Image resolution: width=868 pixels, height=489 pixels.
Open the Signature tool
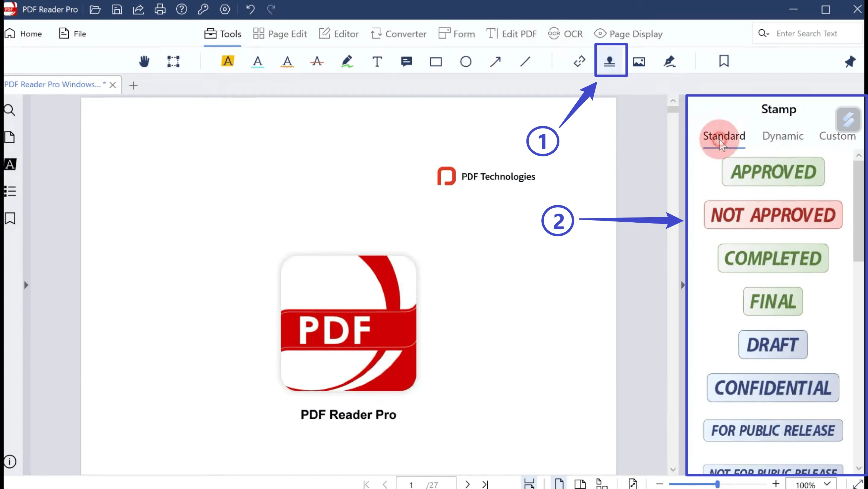click(669, 62)
